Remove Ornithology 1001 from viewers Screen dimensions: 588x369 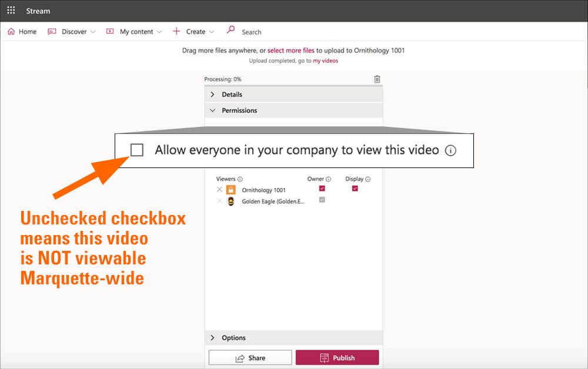click(x=219, y=190)
